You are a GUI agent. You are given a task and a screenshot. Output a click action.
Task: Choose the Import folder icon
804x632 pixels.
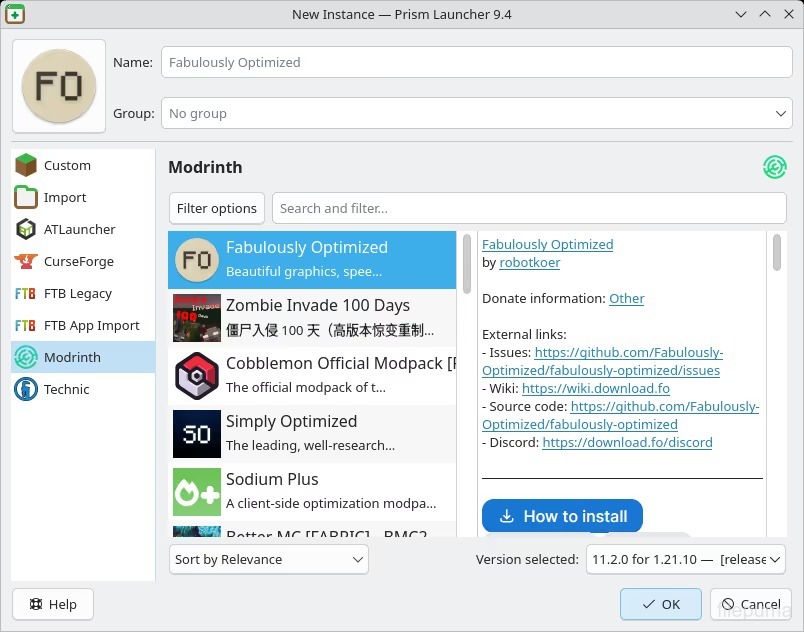point(26,198)
